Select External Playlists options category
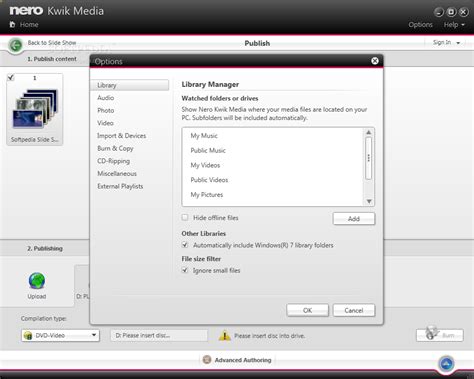The height and width of the screenshot is (379, 474). 120,186
